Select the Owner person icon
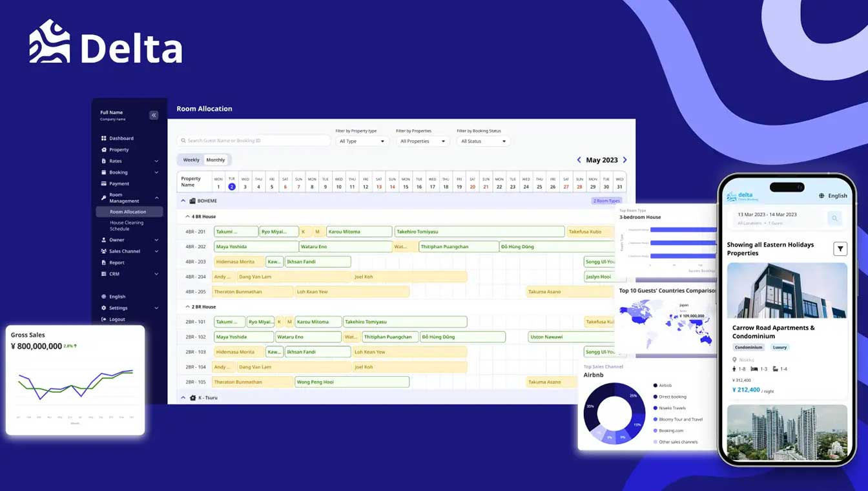Viewport: 868px width, 491px height. point(103,240)
